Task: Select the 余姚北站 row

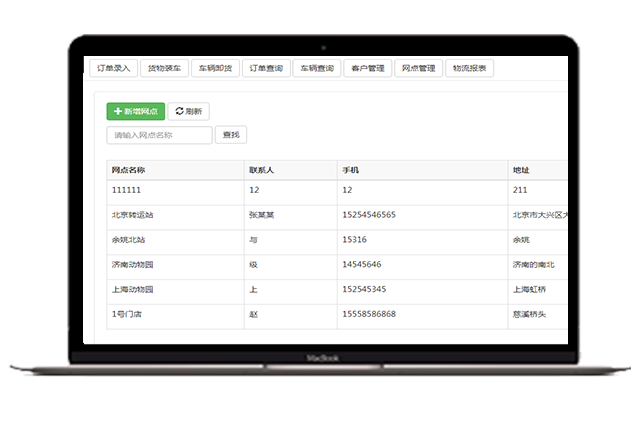Action: 129,240
